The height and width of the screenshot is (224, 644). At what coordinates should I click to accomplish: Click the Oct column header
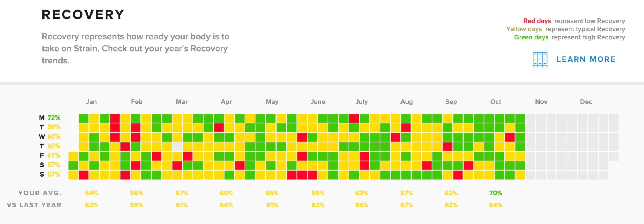pyautogui.click(x=496, y=102)
